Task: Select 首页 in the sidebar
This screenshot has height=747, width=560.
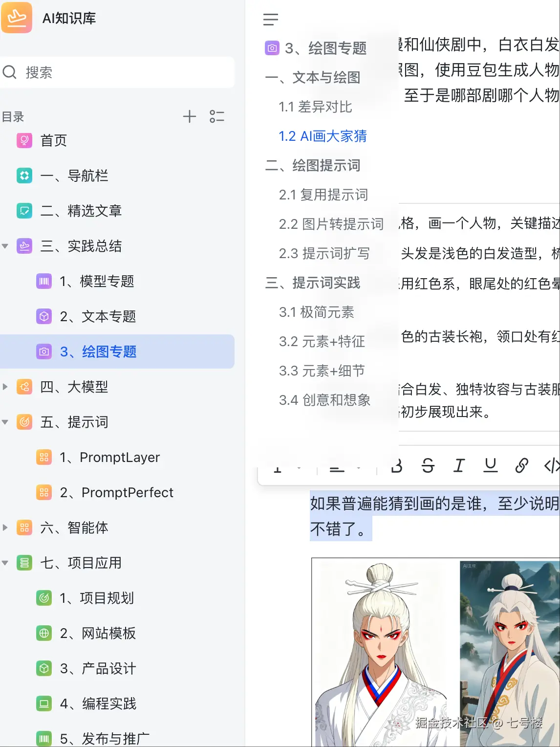Action: tap(53, 141)
